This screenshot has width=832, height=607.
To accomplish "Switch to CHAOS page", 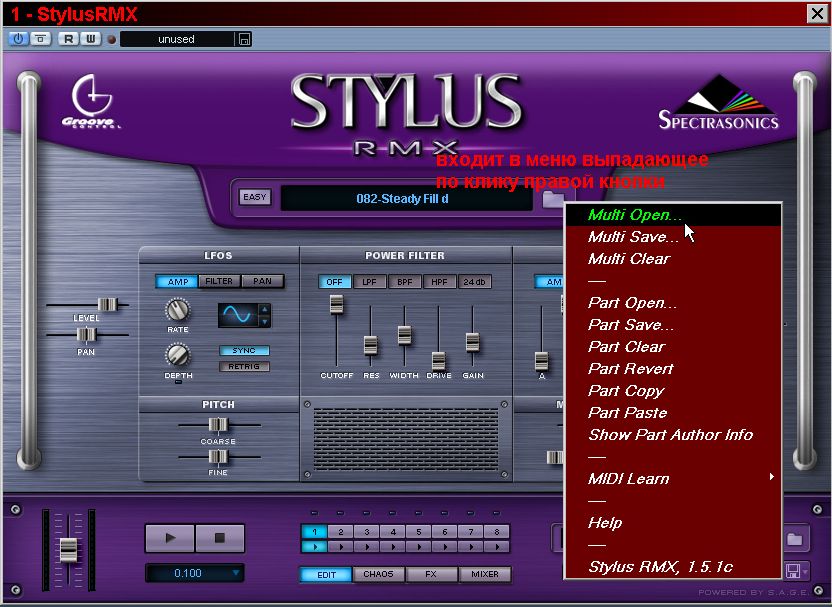I will pos(378,575).
